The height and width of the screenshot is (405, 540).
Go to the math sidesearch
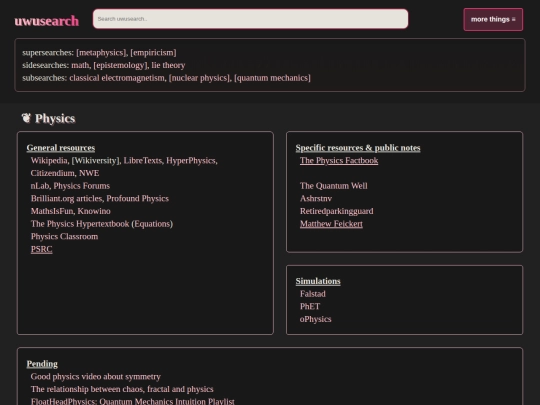pos(80,65)
